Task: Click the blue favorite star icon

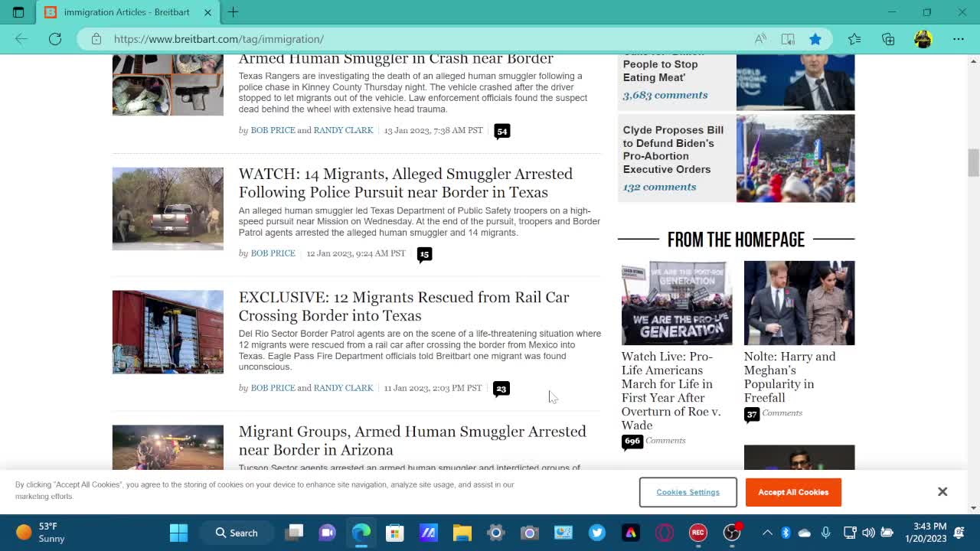Action: tap(815, 39)
